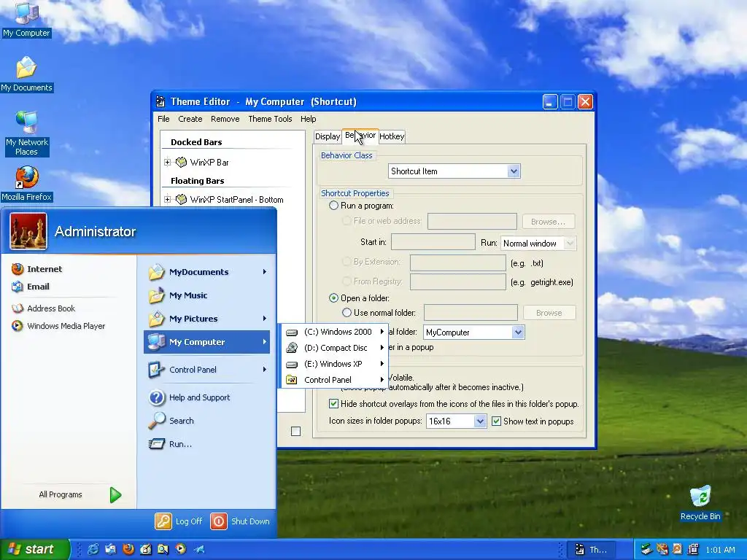Expand My Pictures submenu in start panel
Viewport: 747px width, 560px height.
pos(264,319)
